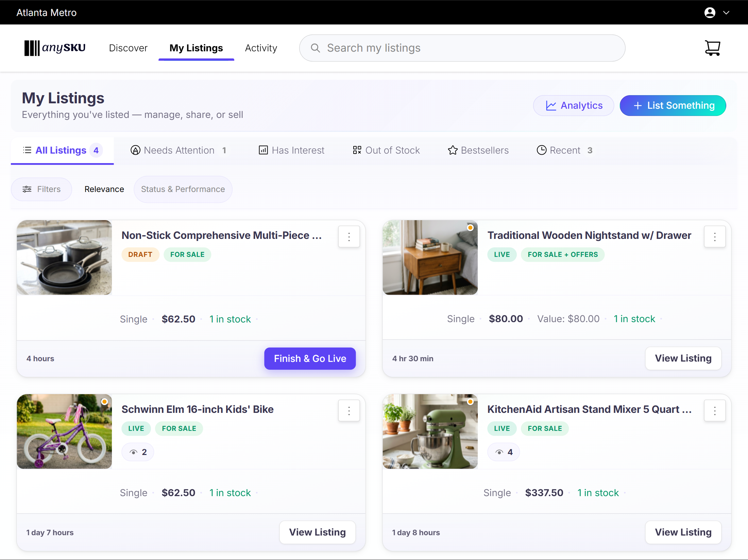The width and height of the screenshot is (748, 560).
Task: Click the Has Interest chart icon
Action: click(263, 150)
